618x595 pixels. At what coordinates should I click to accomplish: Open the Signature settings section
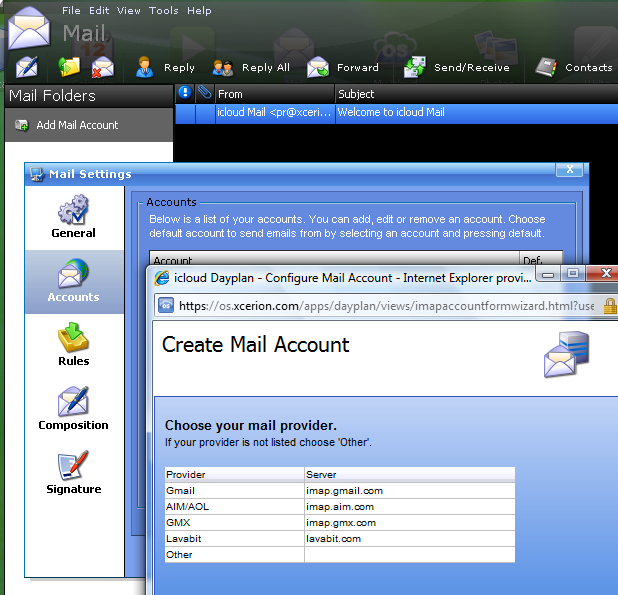(73, 472)
